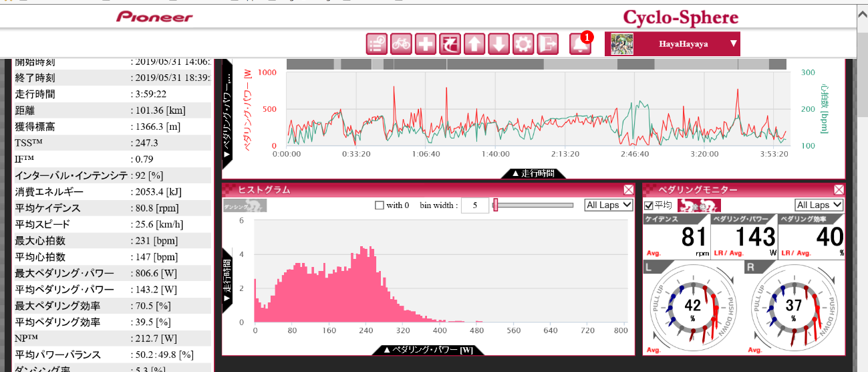Click the bin width input field
Viewport: 868px width, 372px height.
[474, 205]
